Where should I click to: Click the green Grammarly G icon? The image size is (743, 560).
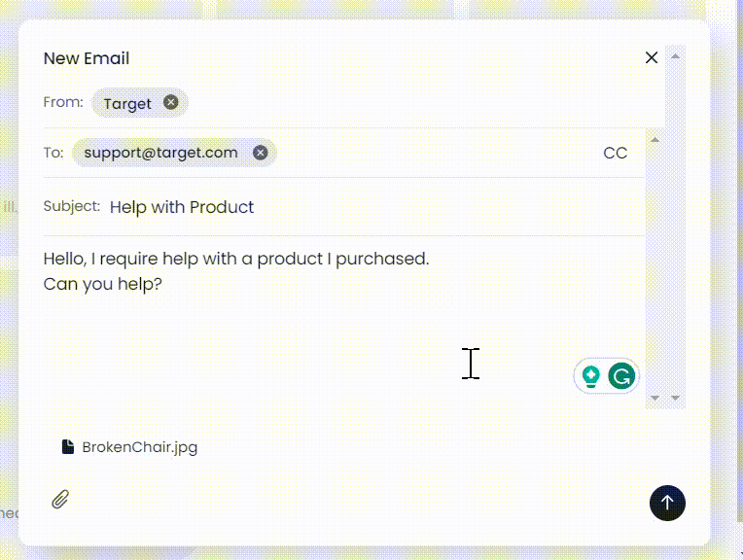[x=621, y=375]
